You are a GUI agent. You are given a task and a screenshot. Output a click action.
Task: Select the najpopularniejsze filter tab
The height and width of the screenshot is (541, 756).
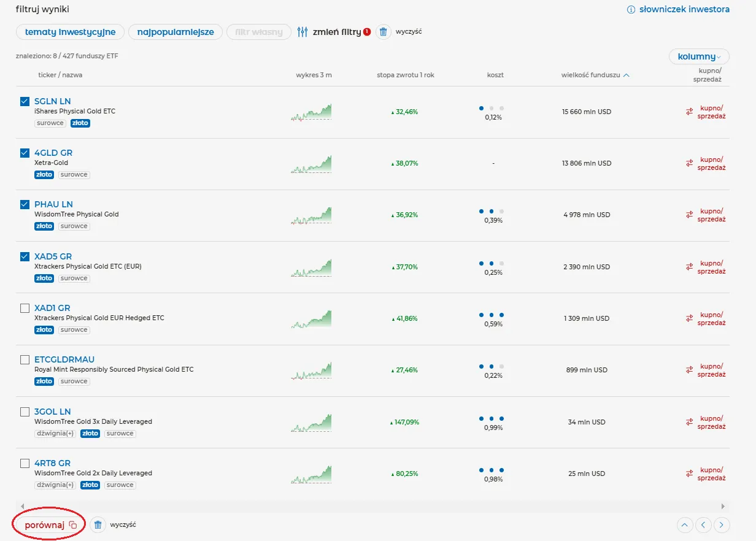[175, 32]
